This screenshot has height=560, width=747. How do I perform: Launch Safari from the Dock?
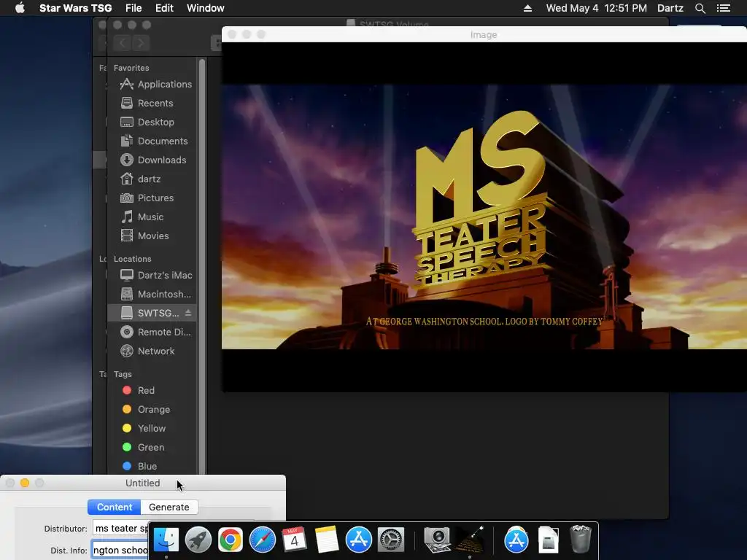point(263,540)
